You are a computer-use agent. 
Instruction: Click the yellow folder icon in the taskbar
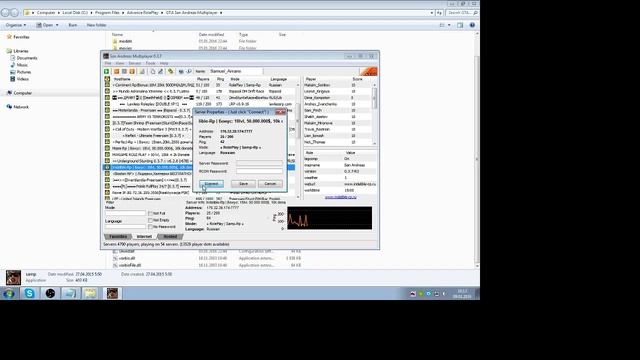[90, 293]
